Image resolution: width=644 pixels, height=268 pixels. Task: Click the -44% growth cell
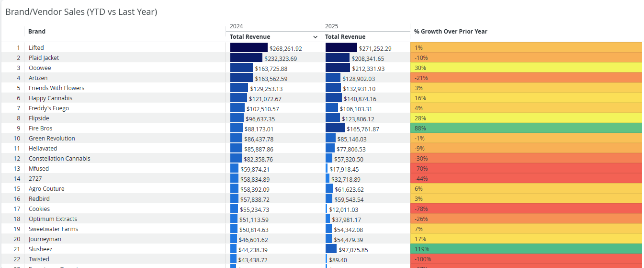pos(527,178)
